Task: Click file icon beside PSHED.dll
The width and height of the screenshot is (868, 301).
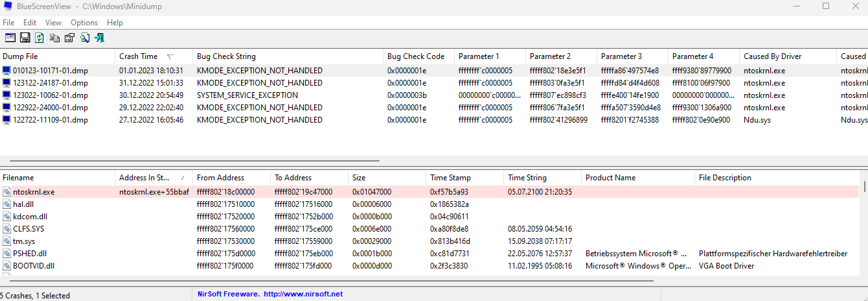Action: click(x=6, y=253)
